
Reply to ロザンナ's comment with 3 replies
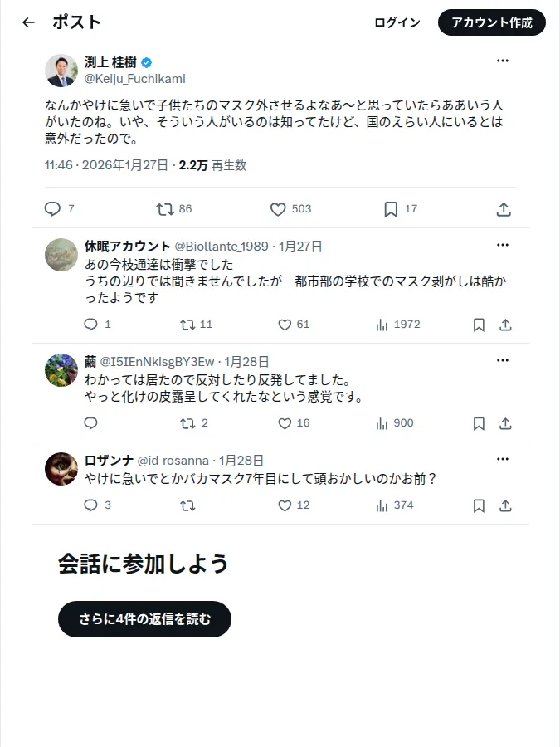pos(90,505)
